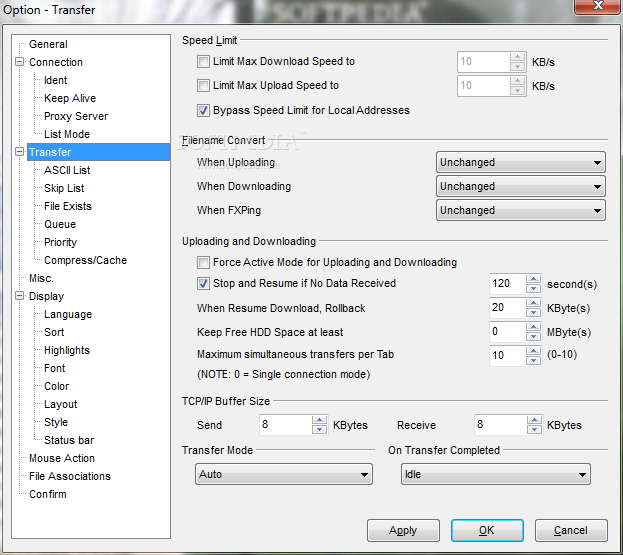Select the highlighted Transfer tree item
The width and height of the screenshot is (623, 555).
pos(99,152)
